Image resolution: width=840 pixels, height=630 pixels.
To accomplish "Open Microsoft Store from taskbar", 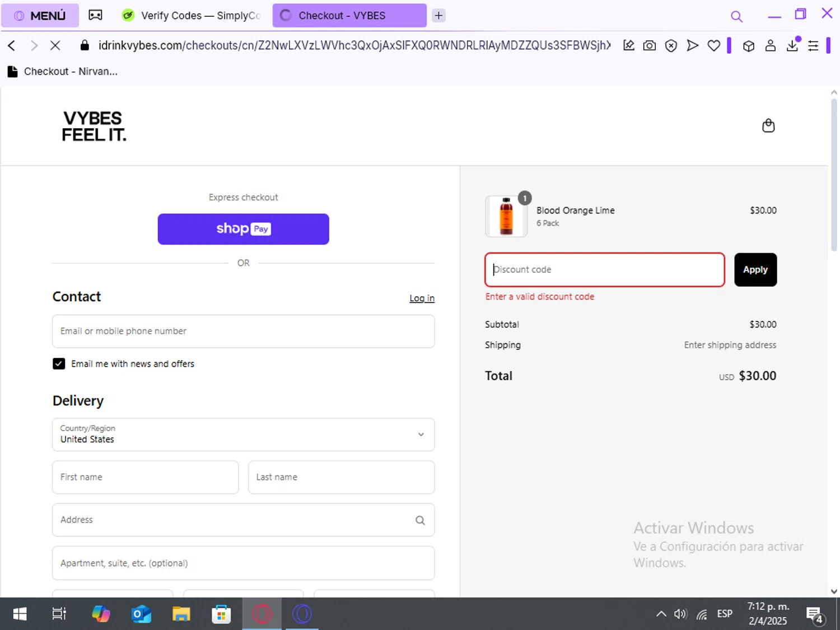I will coord(221,614).
